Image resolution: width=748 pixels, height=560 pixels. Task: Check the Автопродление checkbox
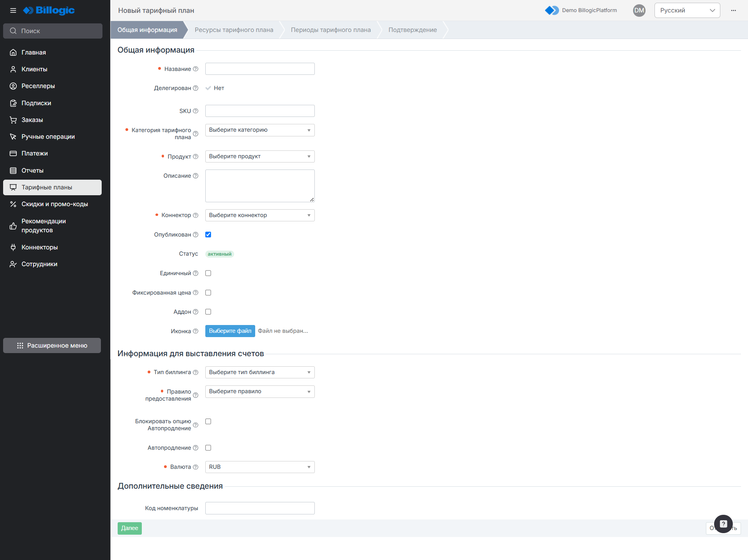click(208, 448)
